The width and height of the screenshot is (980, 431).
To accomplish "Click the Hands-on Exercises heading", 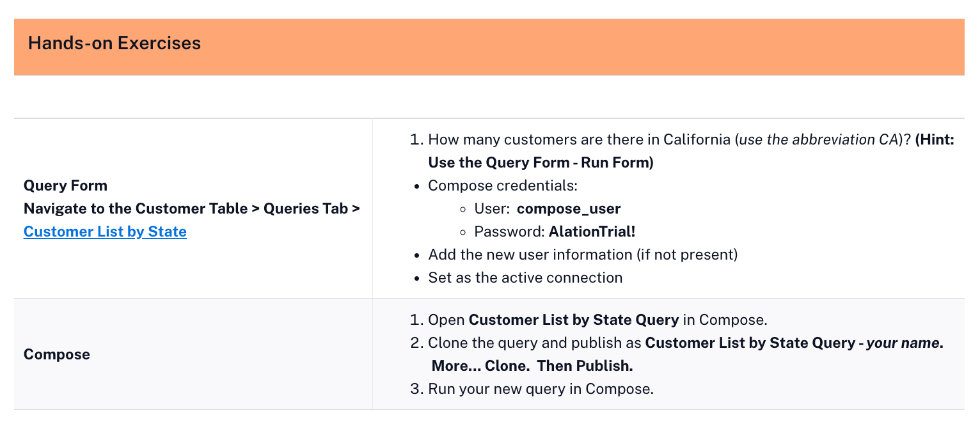I will tap(115, 43).
